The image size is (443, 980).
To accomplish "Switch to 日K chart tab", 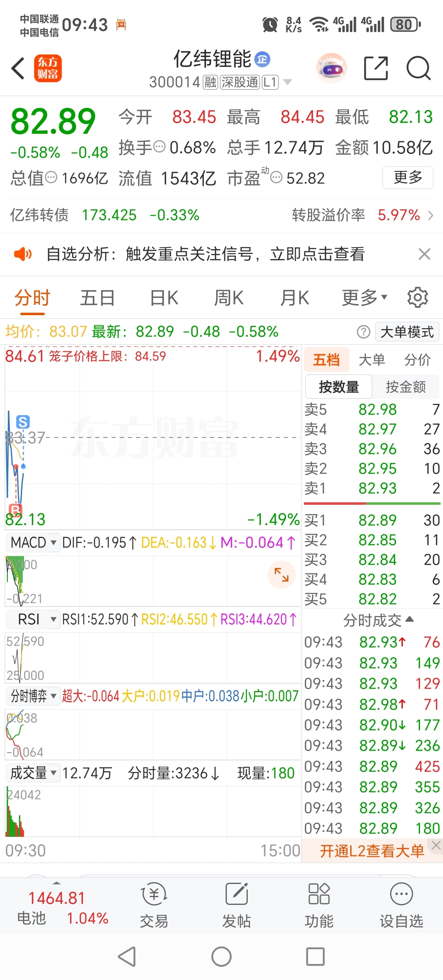I will tap(164, 298).
